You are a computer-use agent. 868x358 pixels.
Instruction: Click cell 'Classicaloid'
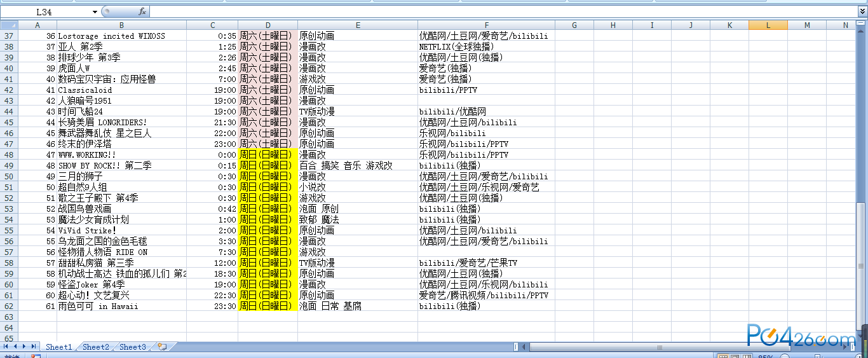122,90
